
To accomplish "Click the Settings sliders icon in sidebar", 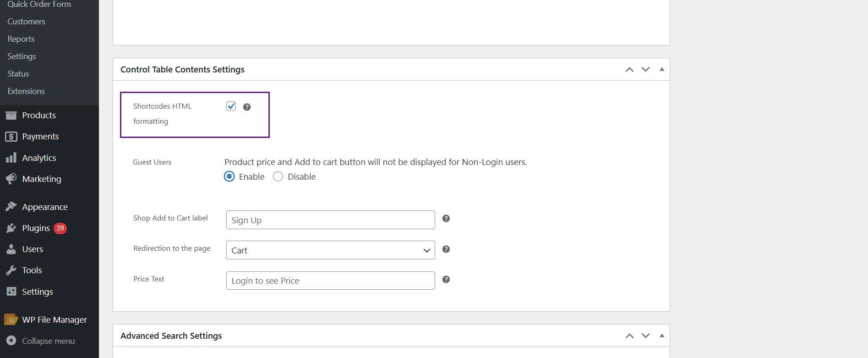I will pos(11,292).
